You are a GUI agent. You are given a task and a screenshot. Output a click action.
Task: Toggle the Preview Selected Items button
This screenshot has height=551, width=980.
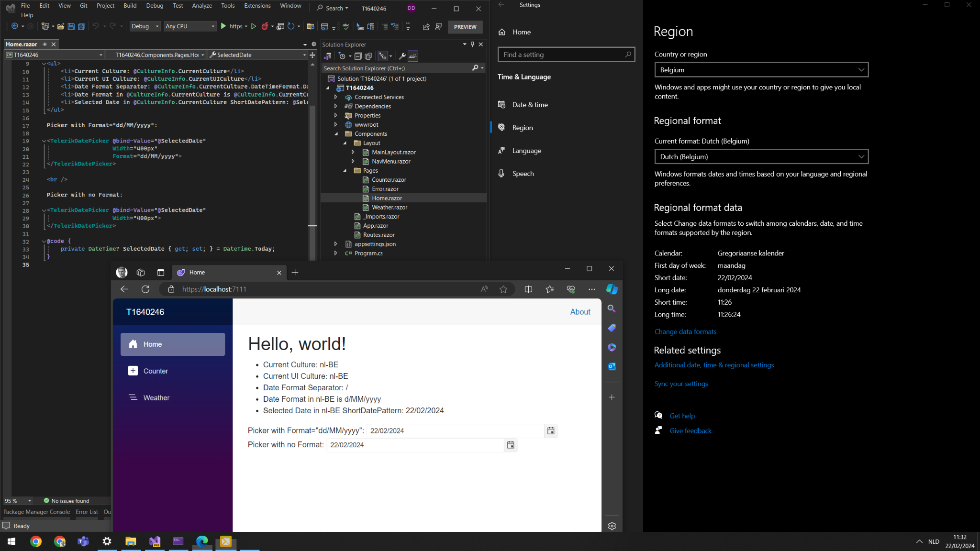point(413,56)
